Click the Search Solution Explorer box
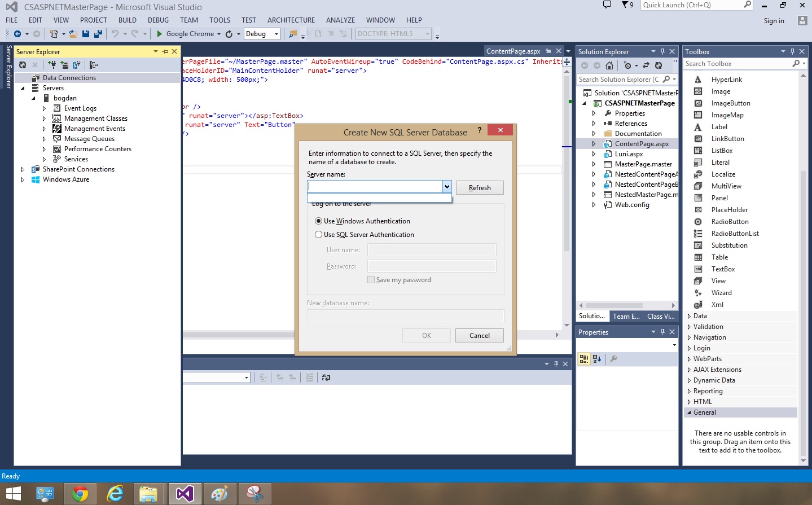This screenshot has height=505, width=812. (621, 80)
